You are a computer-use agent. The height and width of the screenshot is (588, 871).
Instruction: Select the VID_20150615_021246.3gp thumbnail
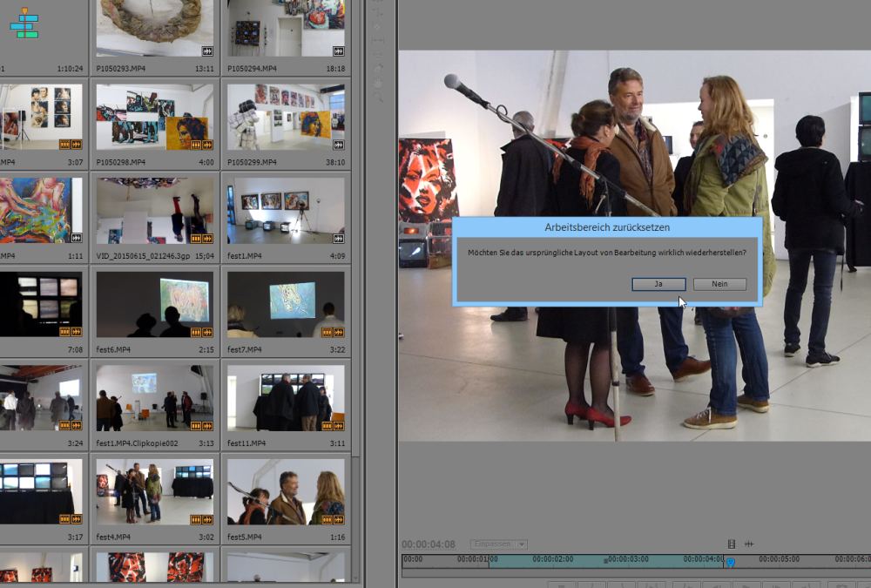pos(154,211)
